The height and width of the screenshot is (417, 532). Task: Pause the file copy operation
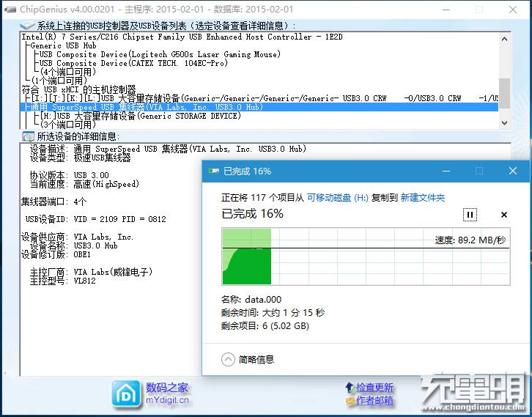[470, 215]
